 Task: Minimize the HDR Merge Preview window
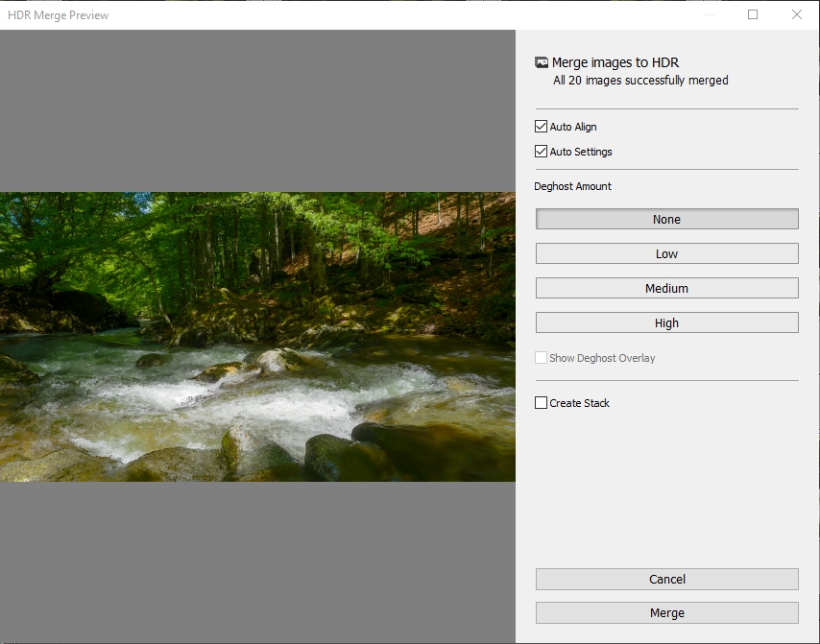point(710,14)
